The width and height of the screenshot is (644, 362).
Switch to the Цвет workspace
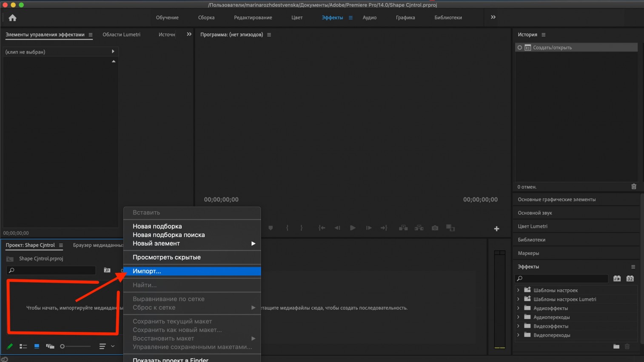click(x=297, y=18)
